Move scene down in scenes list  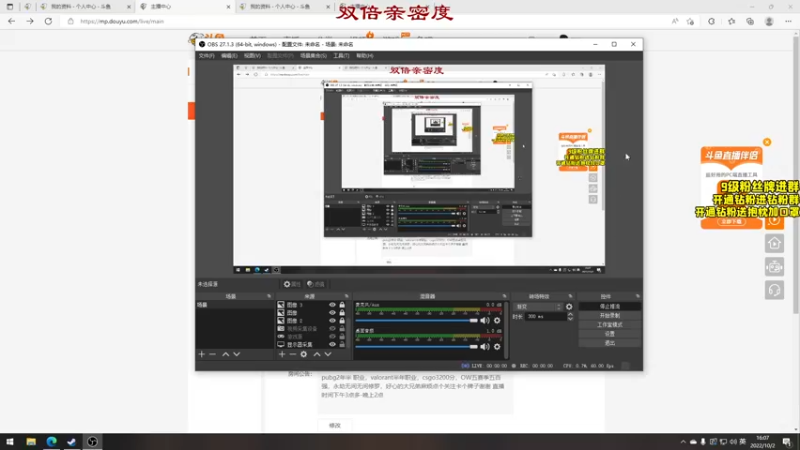(x=237, y=354)
